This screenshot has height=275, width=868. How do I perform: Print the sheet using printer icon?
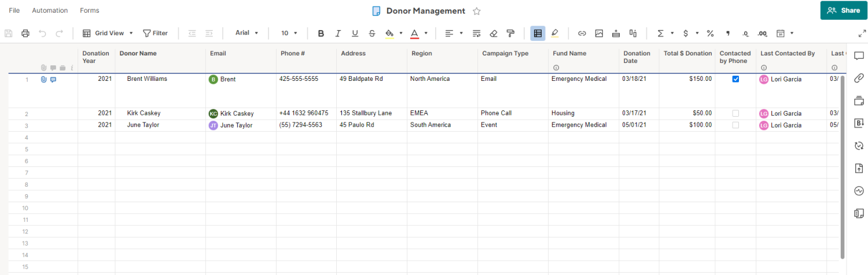[25, 34]
